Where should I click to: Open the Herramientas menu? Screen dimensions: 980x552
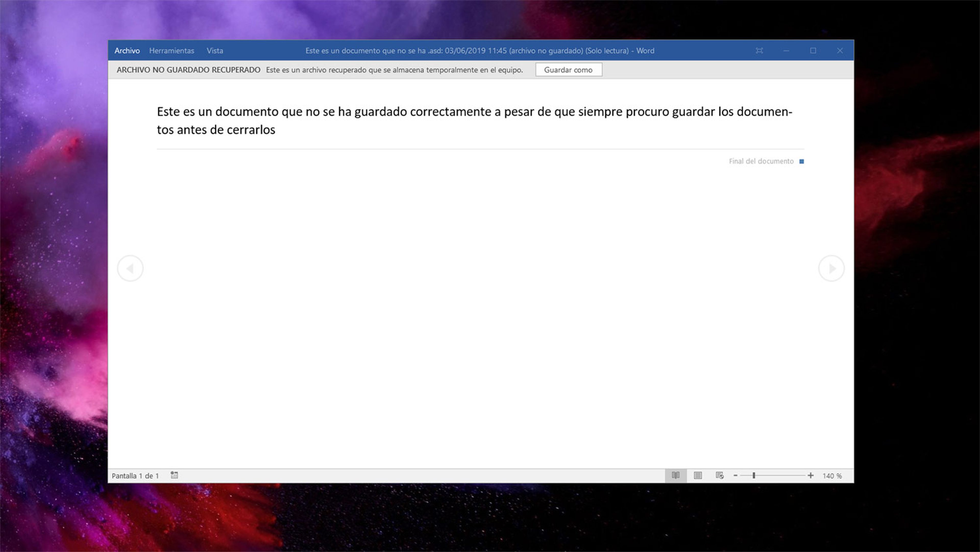pyautogui.click(x=171, y=51)
